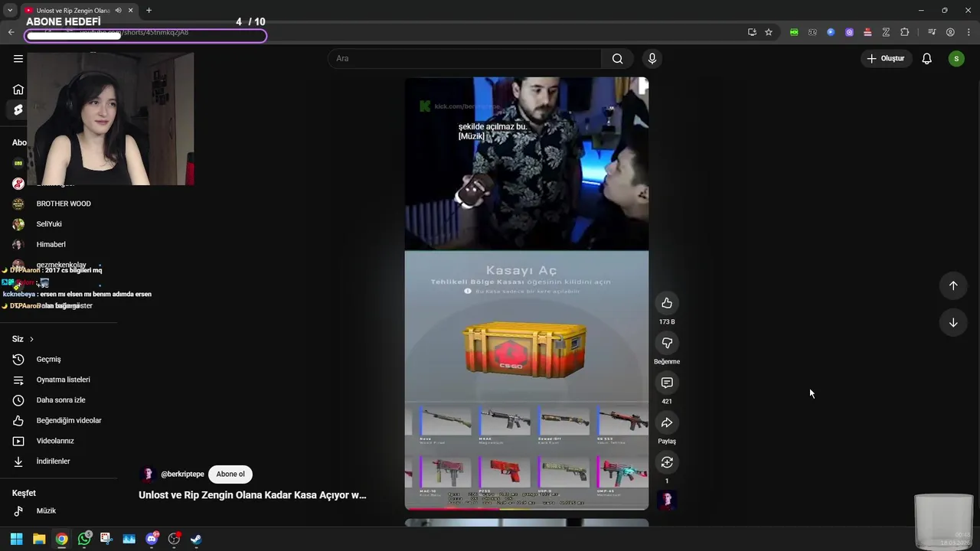Open Chrome profile icon
The width and height of the screenshot is (980, 551).
coord(950,32)
